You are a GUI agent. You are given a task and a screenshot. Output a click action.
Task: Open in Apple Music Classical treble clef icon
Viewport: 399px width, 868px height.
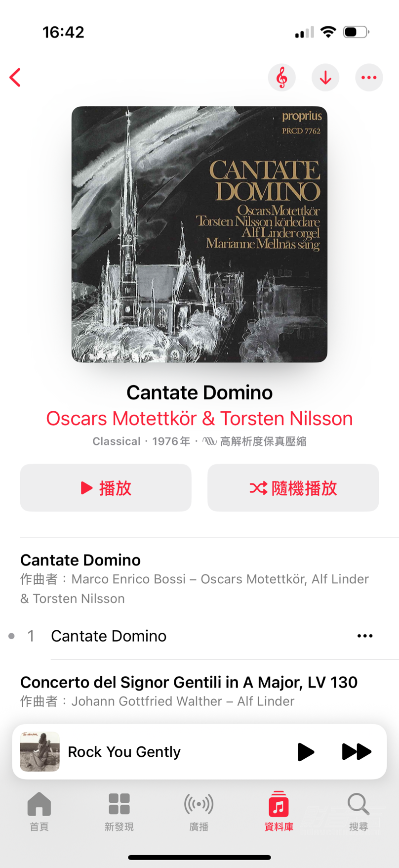282,78
